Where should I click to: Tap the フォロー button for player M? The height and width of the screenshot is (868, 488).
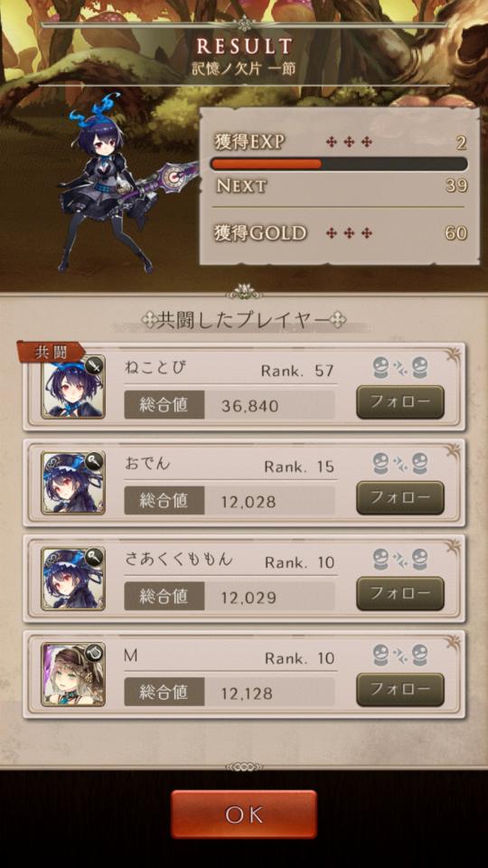point(400,689)
